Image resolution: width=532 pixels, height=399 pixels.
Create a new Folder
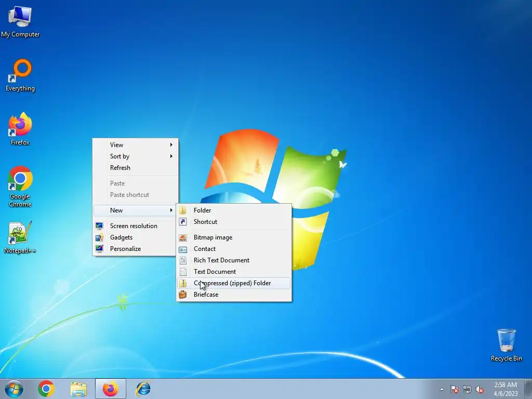(x=234, y=210)
